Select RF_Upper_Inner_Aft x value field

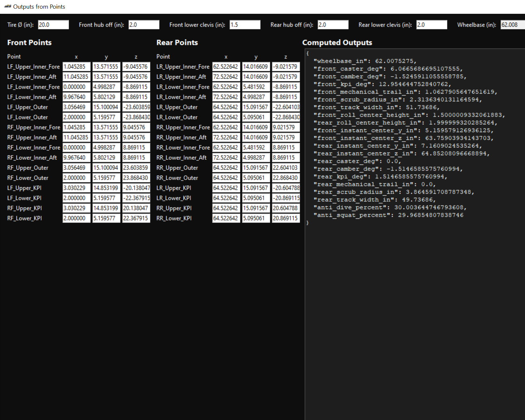(x=76, y=137)
